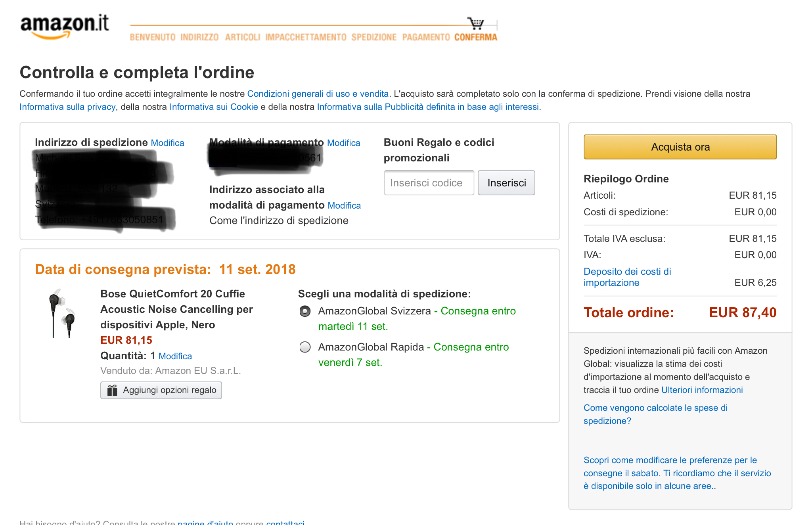Click Modifica next to Indirizzo di spedizione
Image resolution: width=812 pixels, height=525 pixels.
(167, 143)
